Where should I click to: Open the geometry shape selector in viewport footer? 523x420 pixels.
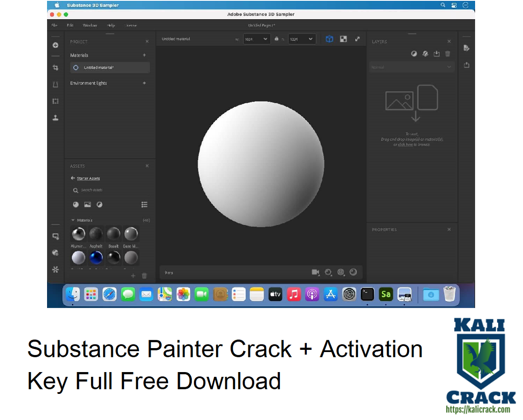coord(329,272)
